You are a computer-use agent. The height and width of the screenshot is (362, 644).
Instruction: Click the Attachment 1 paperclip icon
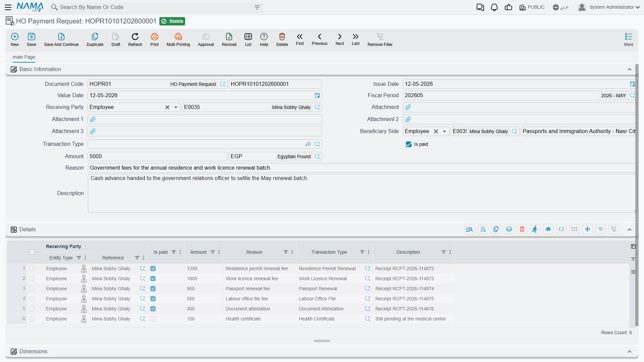click(93, 119)
